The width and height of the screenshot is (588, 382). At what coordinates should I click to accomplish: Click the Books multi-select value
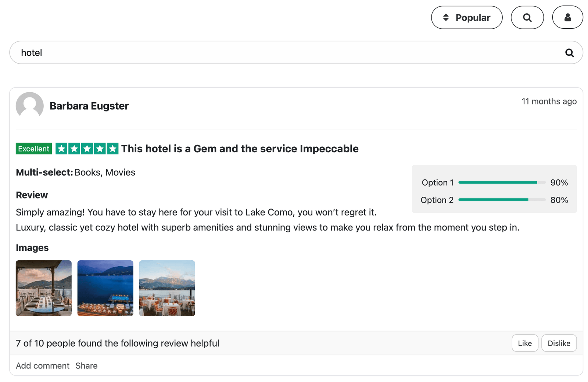tap(87, 172)
